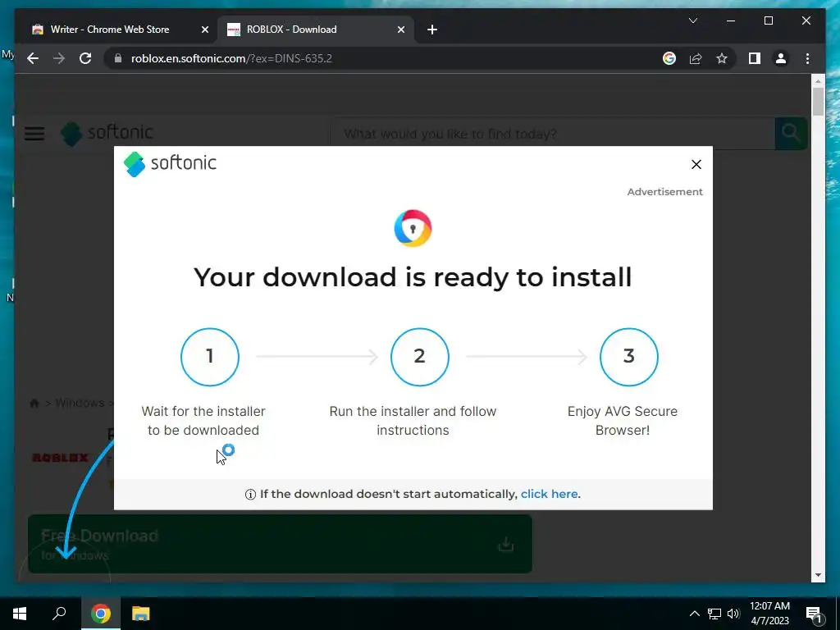The width and height of the screenshot is (840, 630).
Task: Close the Writer - Chrome Web Store tab
Action: (x=204, y=30)
